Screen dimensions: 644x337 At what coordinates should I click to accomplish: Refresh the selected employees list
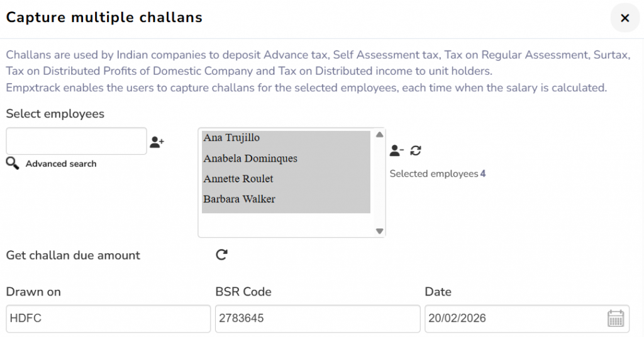(x=416, y=150)
